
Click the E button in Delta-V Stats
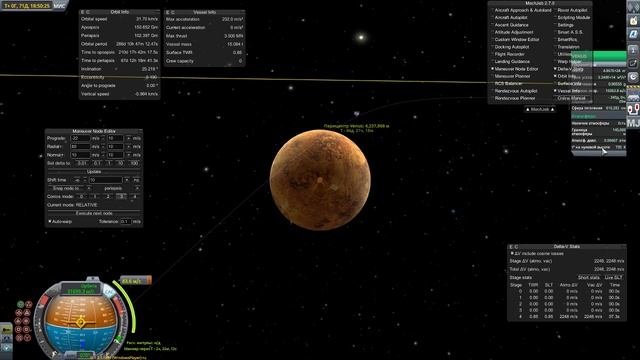click(x=511, y=247)
